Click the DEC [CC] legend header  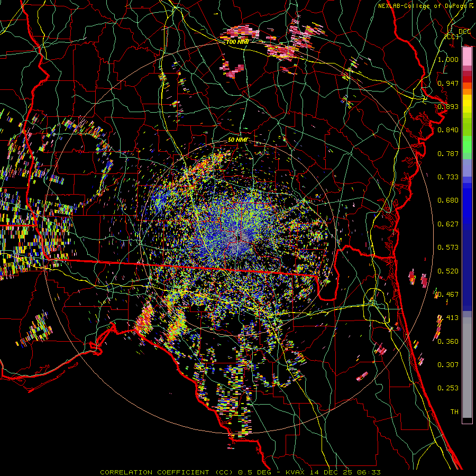coord(457,34)
